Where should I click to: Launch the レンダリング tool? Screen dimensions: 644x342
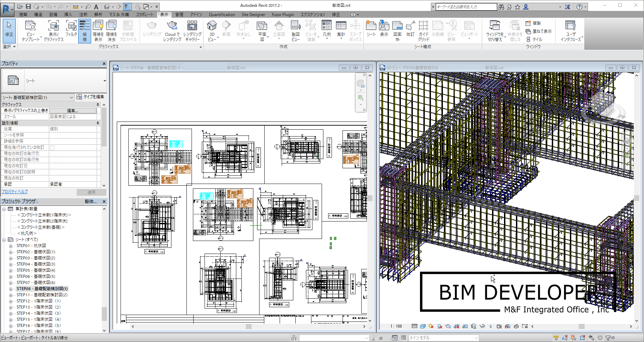pyautogui.click(x=151, y=30)
